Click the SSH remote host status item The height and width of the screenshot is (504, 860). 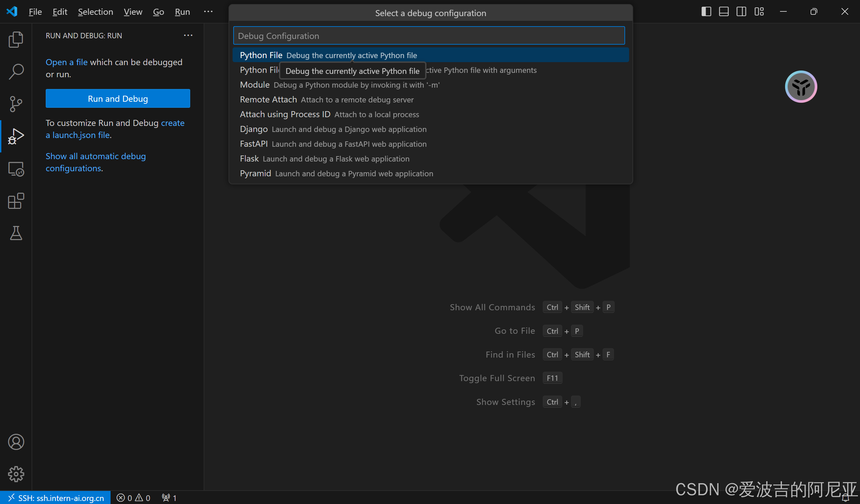click(56, 498)
